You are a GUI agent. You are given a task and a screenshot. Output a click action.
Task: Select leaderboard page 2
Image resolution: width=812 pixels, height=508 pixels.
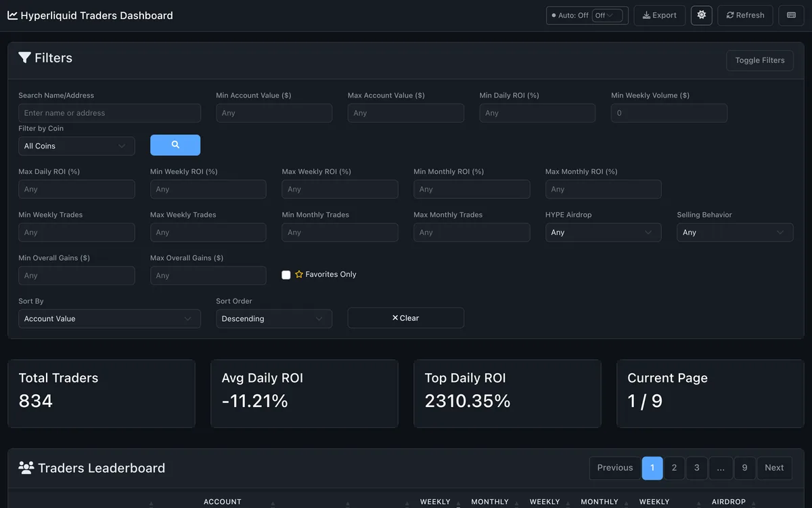(674, 467)
